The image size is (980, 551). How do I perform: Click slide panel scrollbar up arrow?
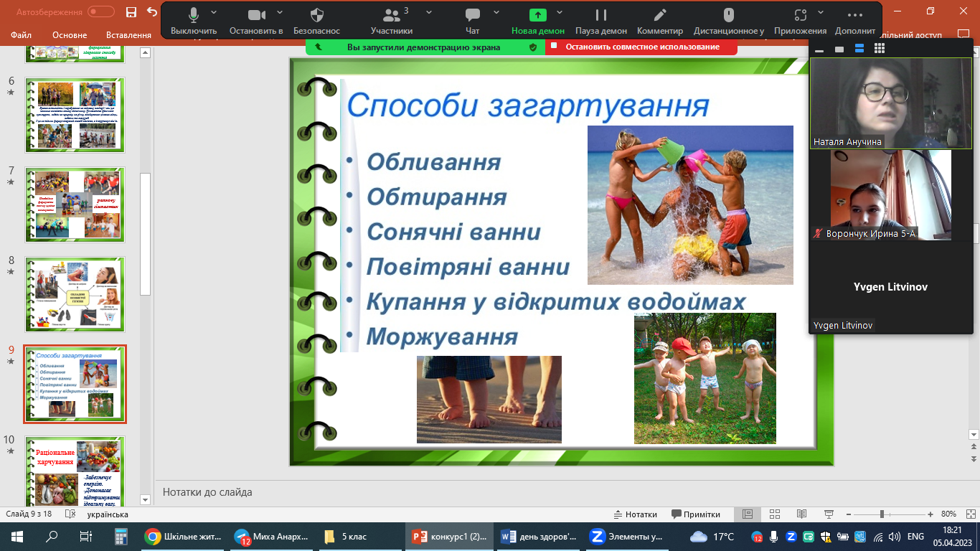[145, 52]
